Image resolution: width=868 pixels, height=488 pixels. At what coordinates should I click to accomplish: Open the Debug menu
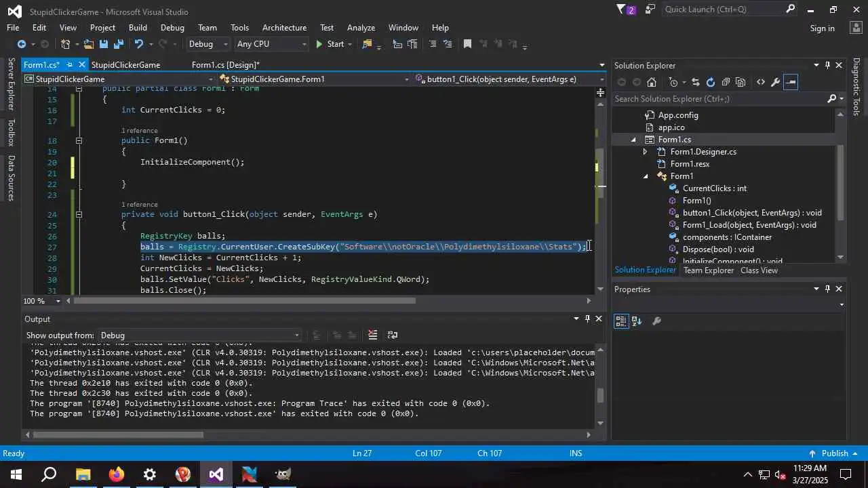tap(172, 28)
